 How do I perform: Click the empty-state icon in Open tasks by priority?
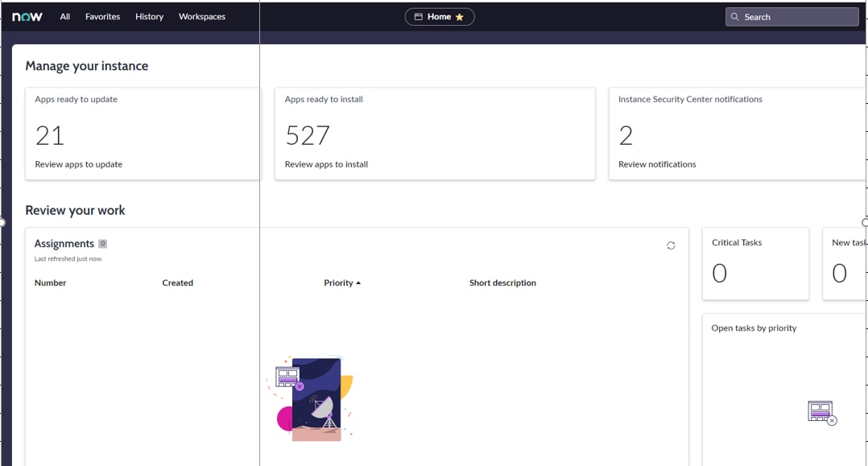tap(822, 413)
